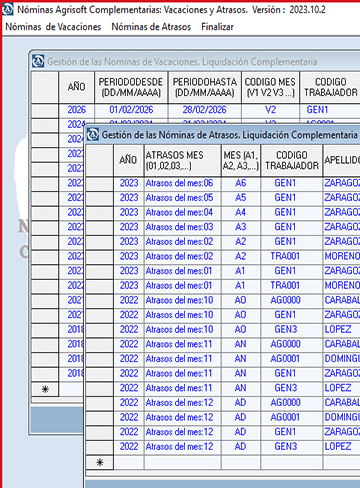The height and width of the screenshot is (488, 360).
Task: Select 'Atrasos del mes:12' cell in GEN3 row
Action: click(182, 447)
